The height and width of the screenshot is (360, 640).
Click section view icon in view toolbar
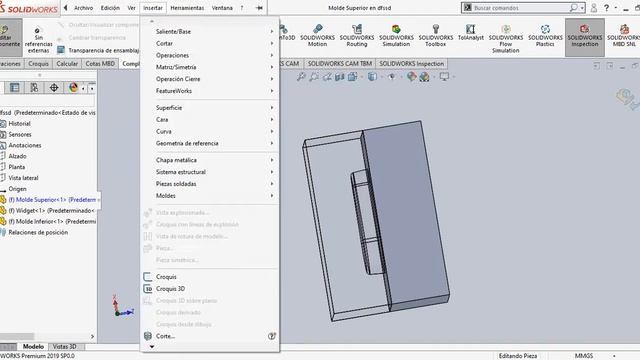340,76
